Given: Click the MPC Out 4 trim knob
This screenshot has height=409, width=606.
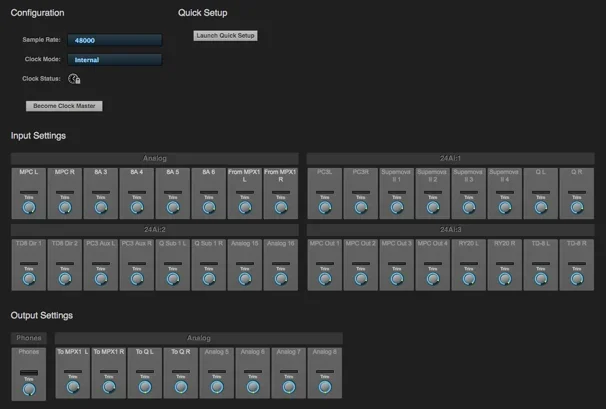Looking at the screenshot, I should tap(432, 279).
